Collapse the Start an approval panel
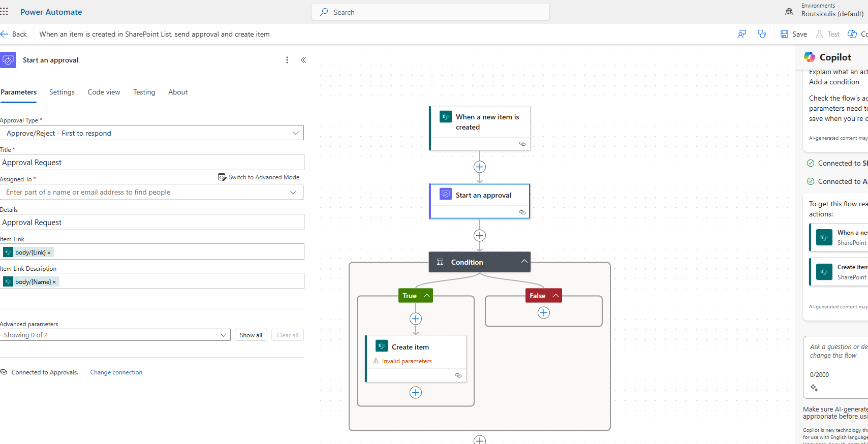This screenshot has width=868, height=444. click(303, 60)
